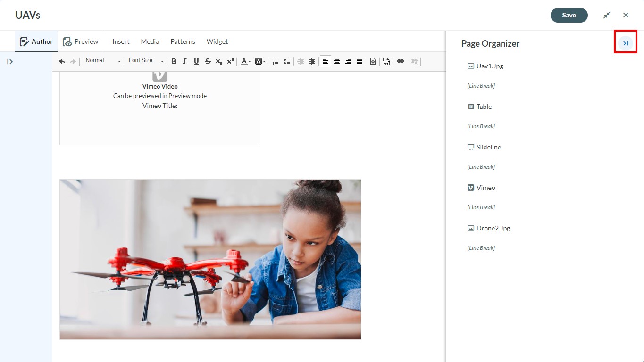Open the Patterns menu
Screen dimensions: 644x362
coord(183,41)
